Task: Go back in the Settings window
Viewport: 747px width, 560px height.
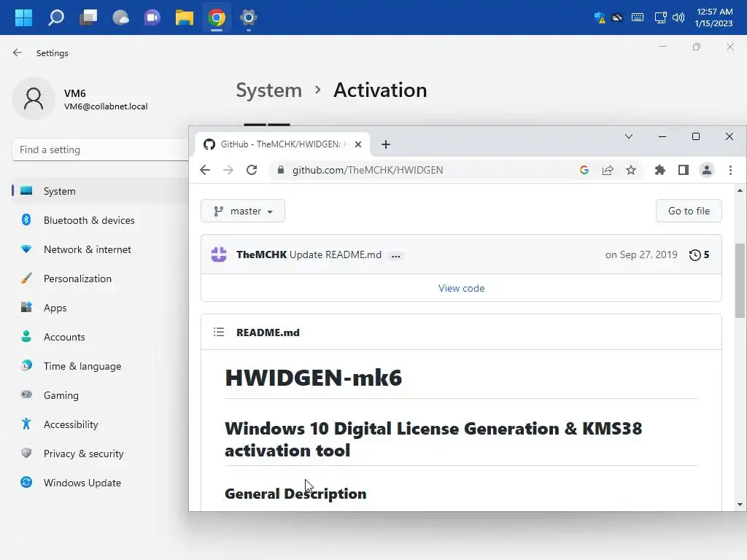Action: coord(18,52)
